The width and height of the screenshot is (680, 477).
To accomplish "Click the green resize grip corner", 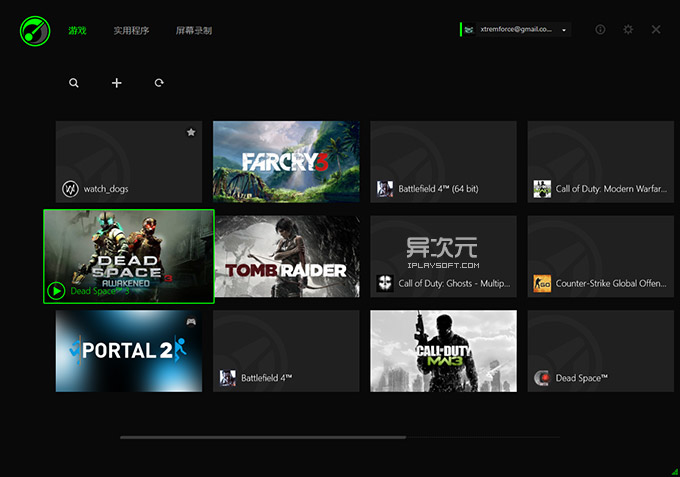I will pos(675,472).
